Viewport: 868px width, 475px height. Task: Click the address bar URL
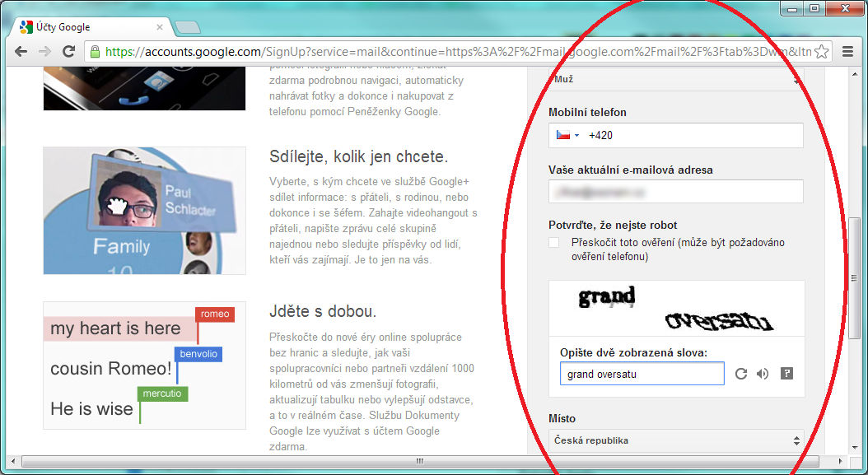point(458,52)
